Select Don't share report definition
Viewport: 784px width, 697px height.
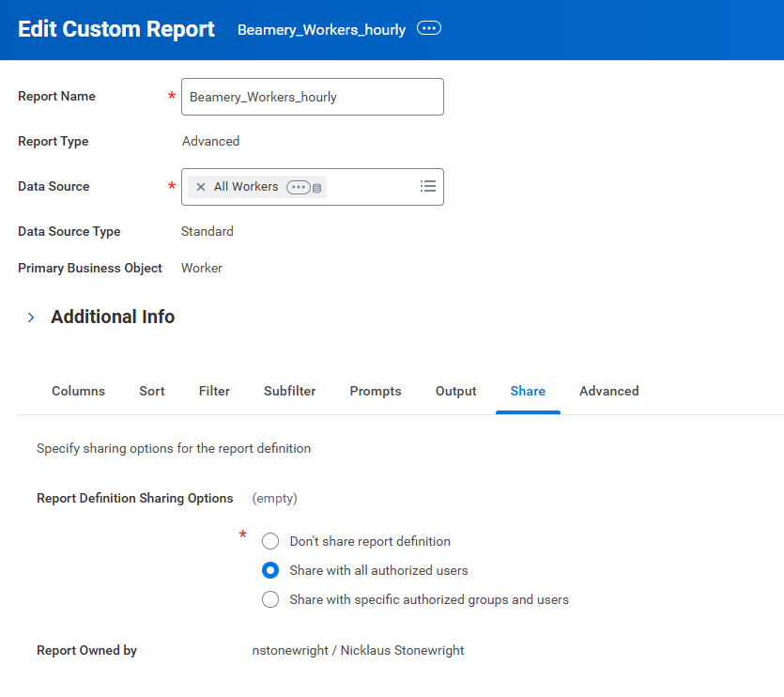pos(270,541)
